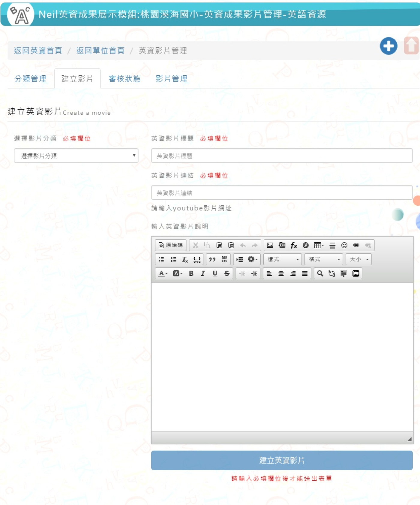Expand the 大小 font size dropdown
Image resolution: width=420 pixels, height=505 pixels.
pyautogui.click(x=358, y=259)
